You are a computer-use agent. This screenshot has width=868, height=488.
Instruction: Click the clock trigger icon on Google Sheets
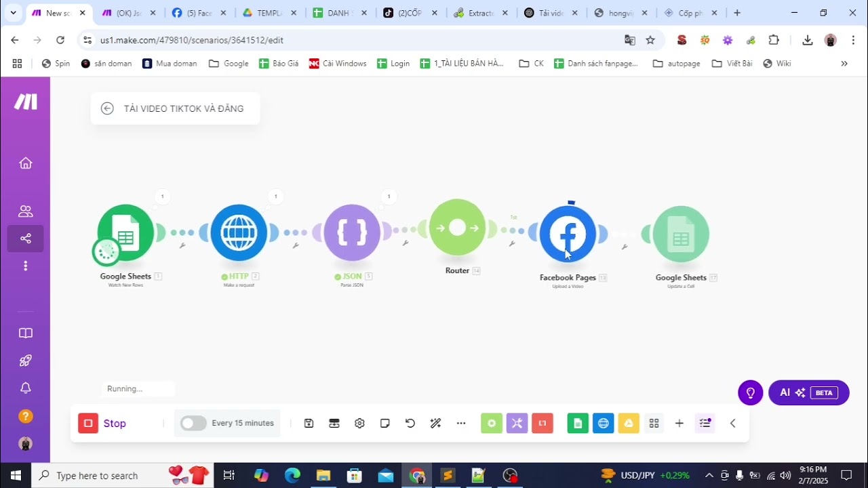[x=106, y=251]
